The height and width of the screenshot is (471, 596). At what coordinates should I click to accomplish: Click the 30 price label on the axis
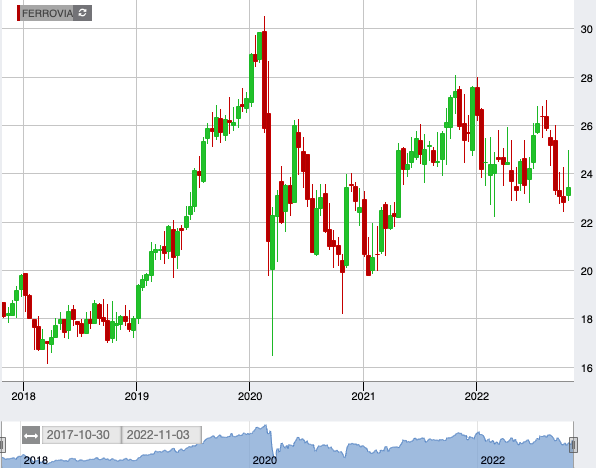click(586, 29)
